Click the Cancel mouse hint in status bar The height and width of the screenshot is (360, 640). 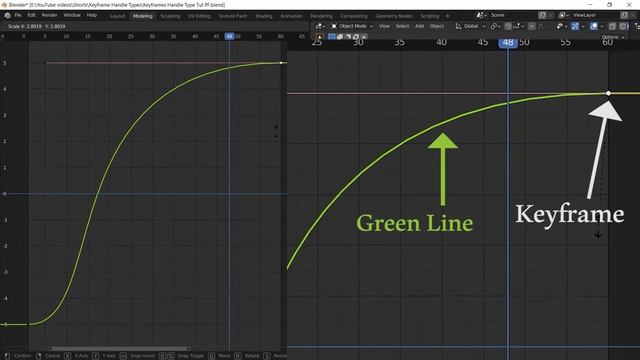point(49,356)
